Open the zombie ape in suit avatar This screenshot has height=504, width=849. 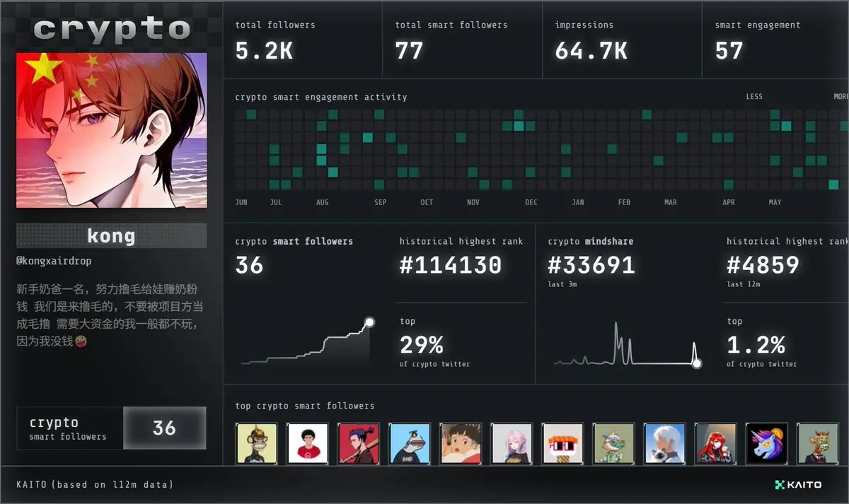[818, 443]
